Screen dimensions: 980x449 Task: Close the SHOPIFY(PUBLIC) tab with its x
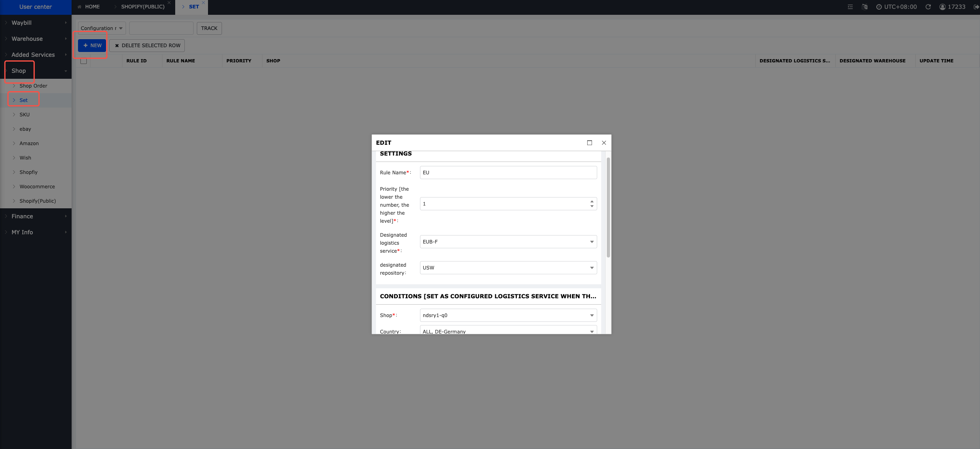point(169,3)
